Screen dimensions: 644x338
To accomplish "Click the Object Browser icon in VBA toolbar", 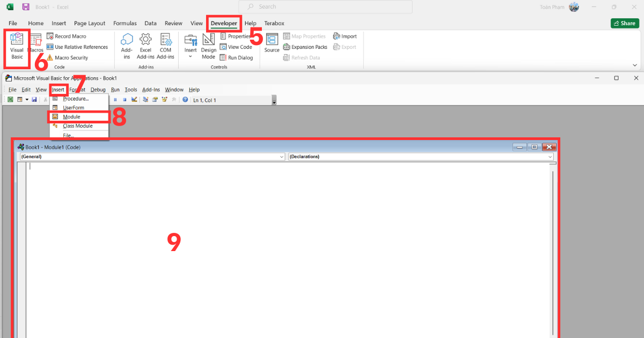I will (165, 100).
